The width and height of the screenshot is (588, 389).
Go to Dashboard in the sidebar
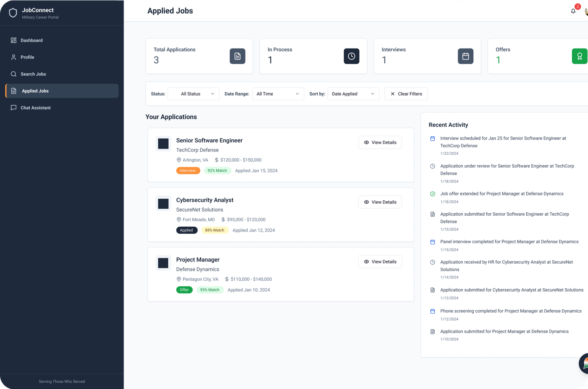(32, 40)
